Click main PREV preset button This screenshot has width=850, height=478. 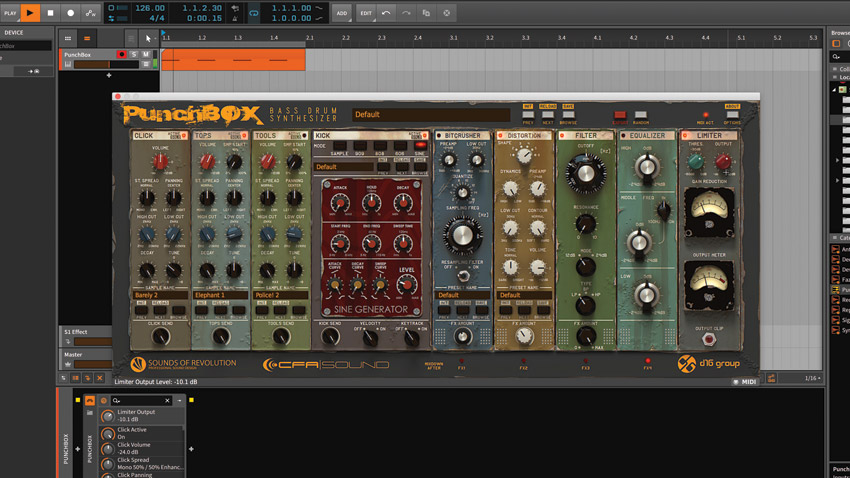click(528, 115)
